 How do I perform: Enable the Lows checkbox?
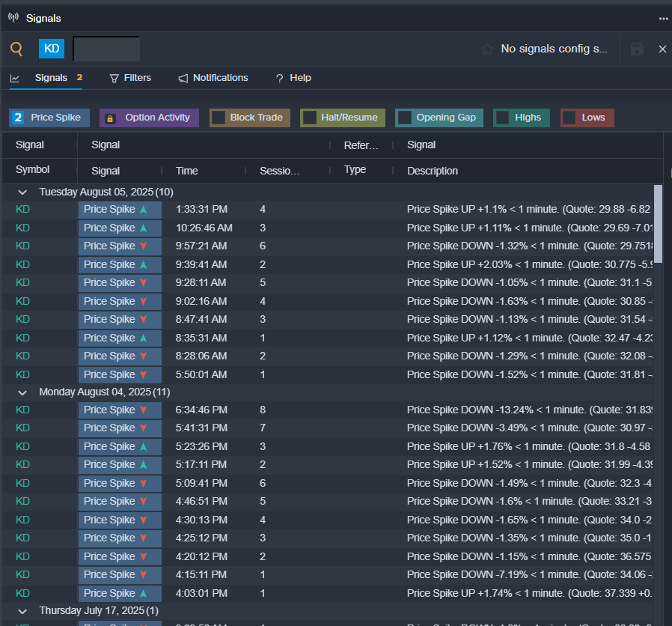[569, 118]
